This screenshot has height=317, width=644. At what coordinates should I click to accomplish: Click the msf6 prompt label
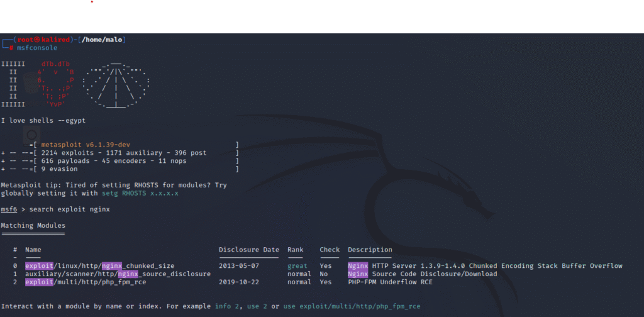9,209
